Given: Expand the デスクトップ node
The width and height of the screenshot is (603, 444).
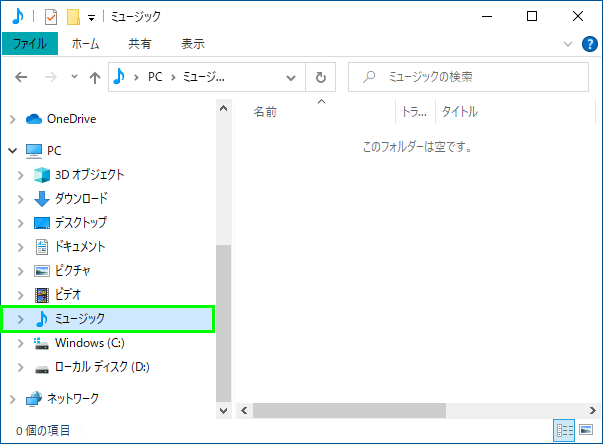Looking at the screenshot, I should pyautogui.click(x=20, y=223).
